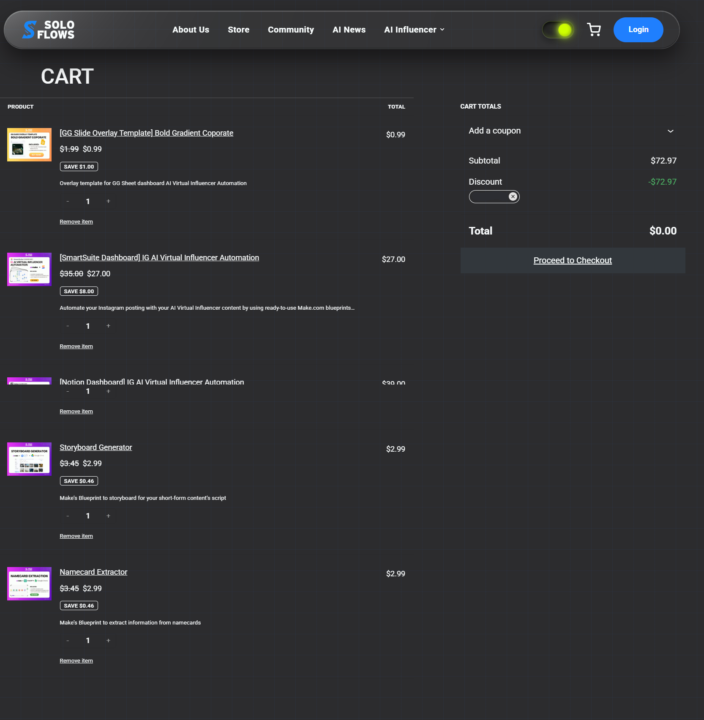Click the $0.00 total value
The height and width of the screenshot is (720, 704).
(x=663, y=231)
